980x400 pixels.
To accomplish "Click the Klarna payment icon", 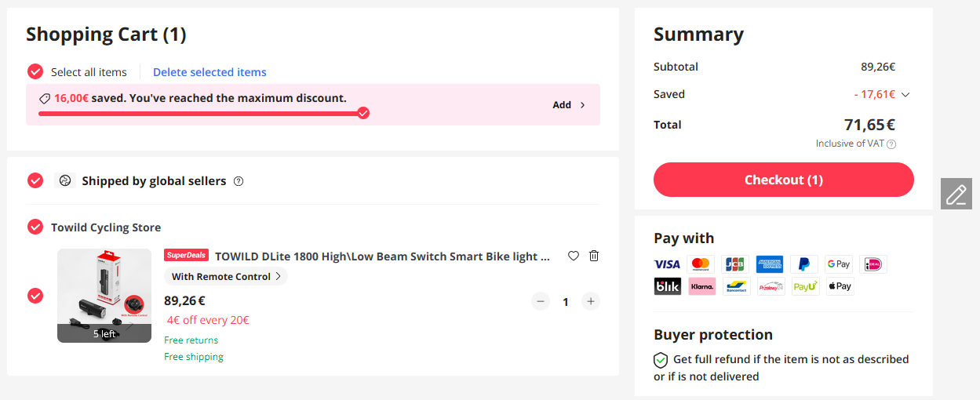I will [x=702, y=286].
